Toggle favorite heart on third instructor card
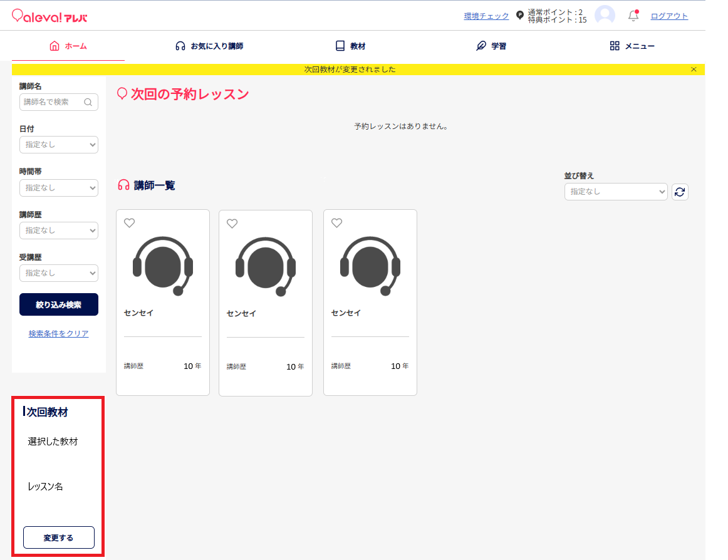This screenshot has width=728, height=560. [x=336, y=223]
